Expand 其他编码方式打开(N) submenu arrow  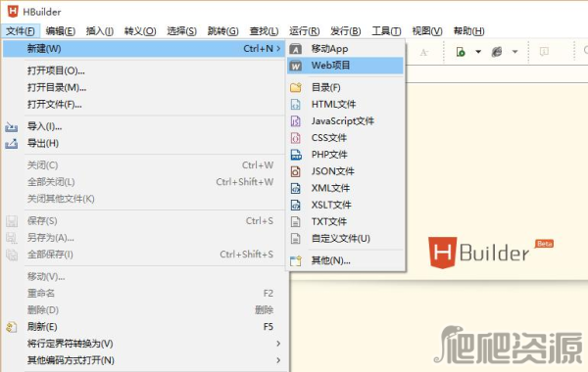[278, 360]
